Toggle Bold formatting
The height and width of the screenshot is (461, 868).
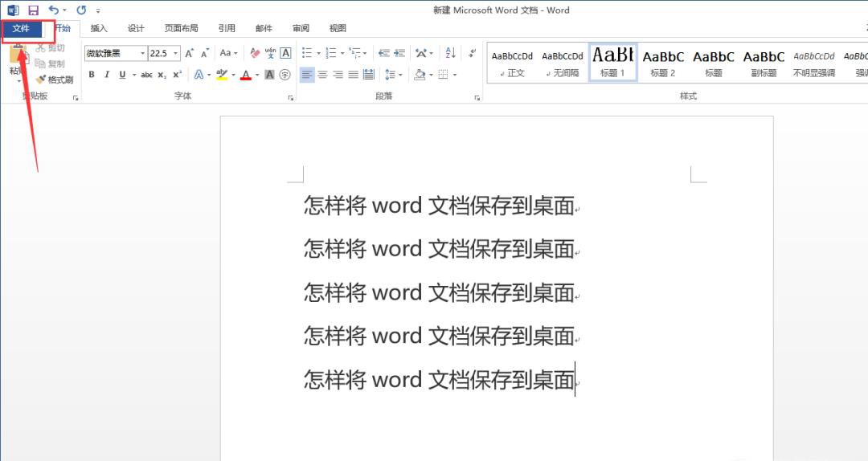pos(92,75)
